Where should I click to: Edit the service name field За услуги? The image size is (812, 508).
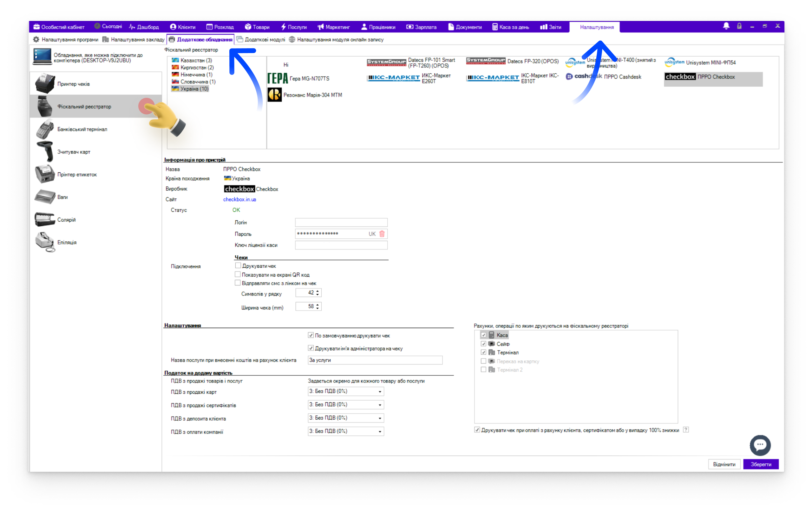375,360
